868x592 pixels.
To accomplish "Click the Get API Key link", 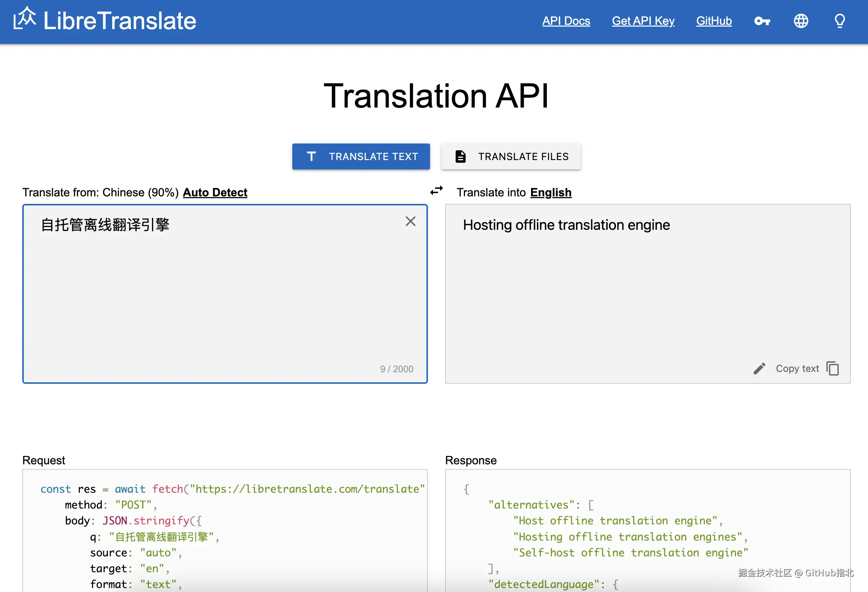I will point(643,21).
